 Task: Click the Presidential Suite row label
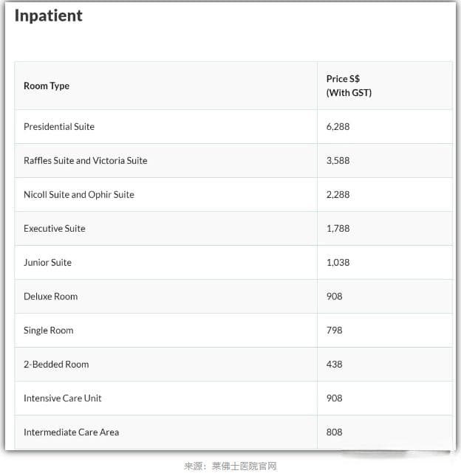[x=59, y=127]
